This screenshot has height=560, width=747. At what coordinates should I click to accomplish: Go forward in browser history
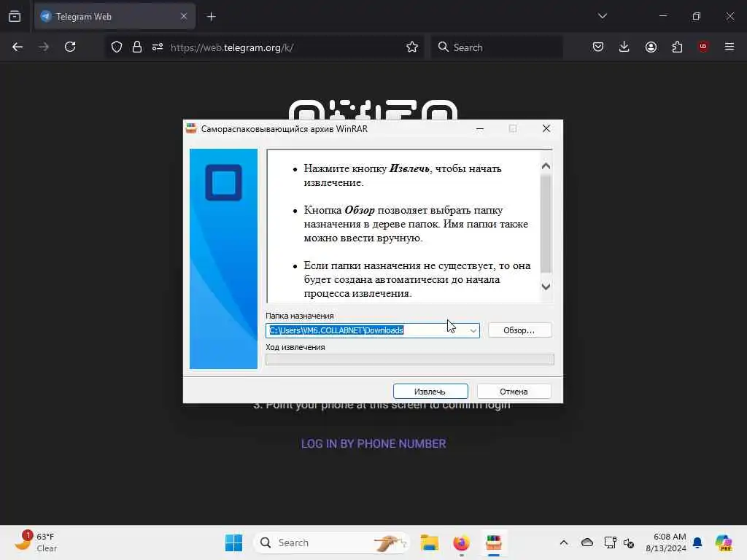click(44, 47)
